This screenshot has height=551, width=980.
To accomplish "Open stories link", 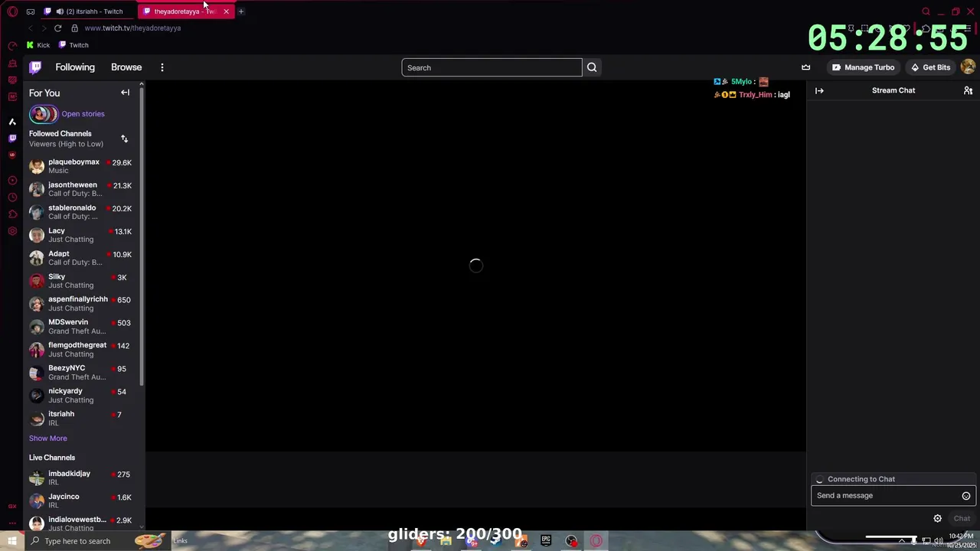I will click(83, 114).
